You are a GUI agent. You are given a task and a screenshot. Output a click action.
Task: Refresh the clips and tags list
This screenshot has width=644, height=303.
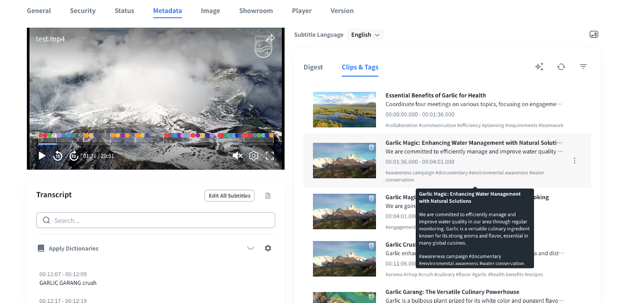[x=561, y=67]
